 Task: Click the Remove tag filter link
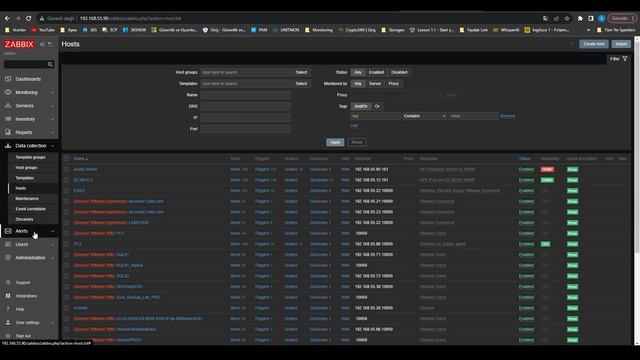[x=507, y=116]
